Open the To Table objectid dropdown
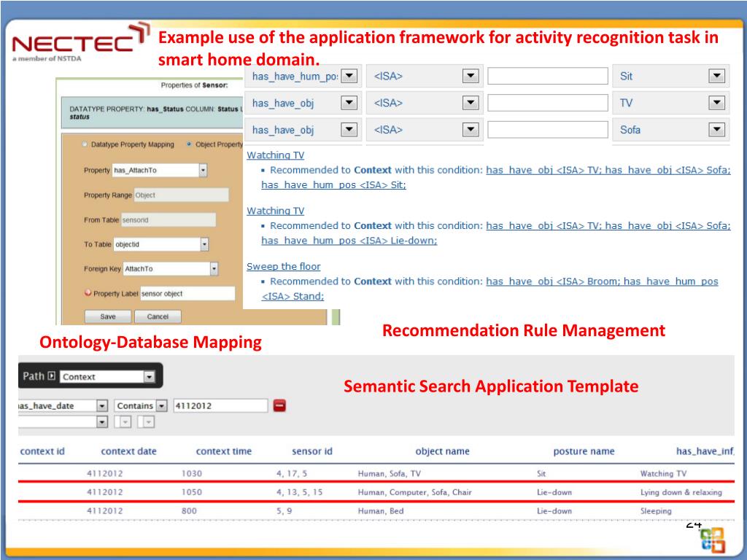The width and height of the screenshot is (747, 560). click(204, 244)
